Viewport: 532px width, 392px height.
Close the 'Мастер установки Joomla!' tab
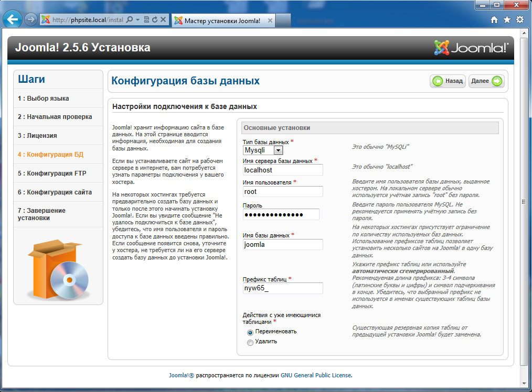(270, 20)
